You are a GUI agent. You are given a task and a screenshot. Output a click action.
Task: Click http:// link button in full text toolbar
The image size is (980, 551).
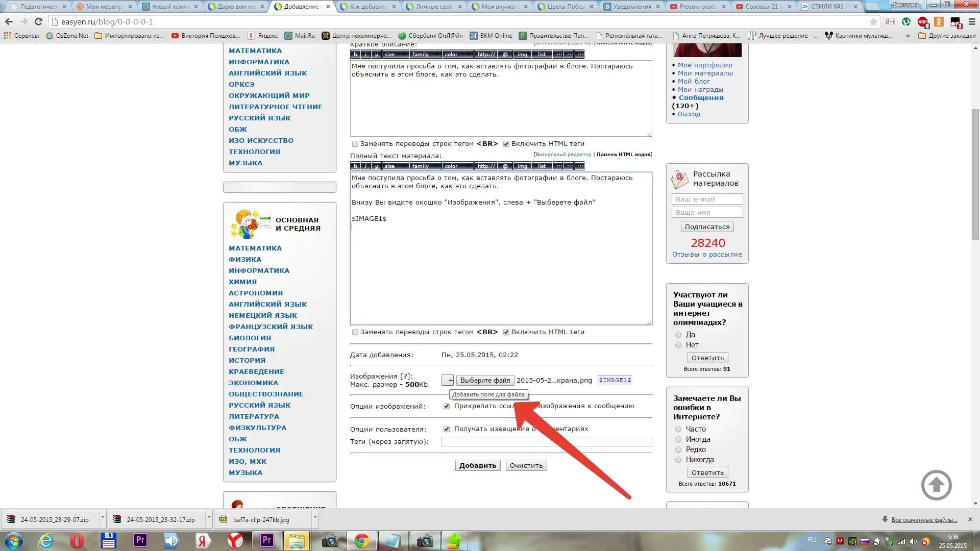[x=486, y=166]
